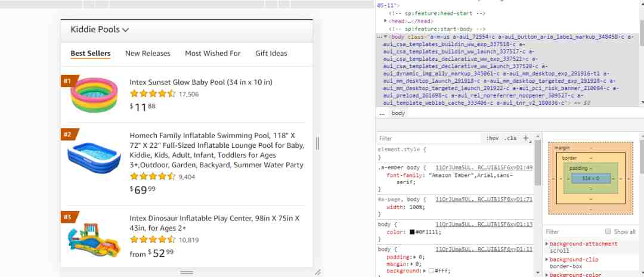Grab the right-edge viewport resize handle

click(317, 143)
